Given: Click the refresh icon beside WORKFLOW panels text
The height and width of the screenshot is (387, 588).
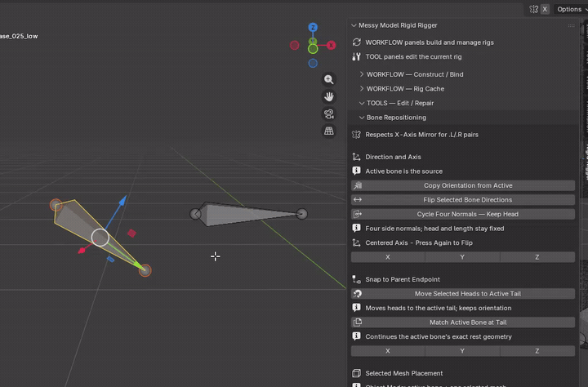Looking at the screenshot, I should point(357,42).
